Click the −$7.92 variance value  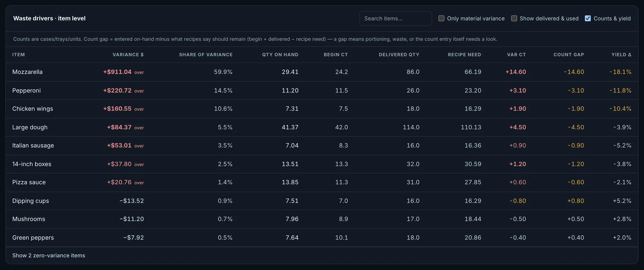[x=134, y=238]
